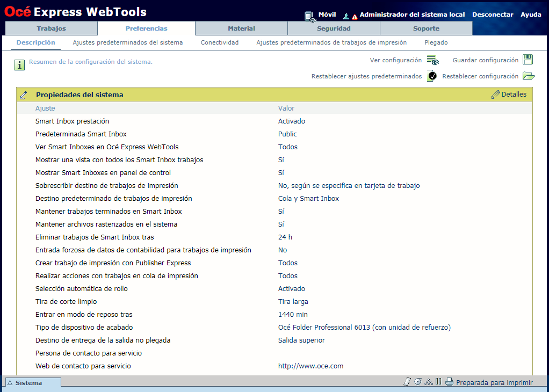Click Persona de contacto para servicio label
This screenshot has width=549, height=392.
click(x=89, y=353)
